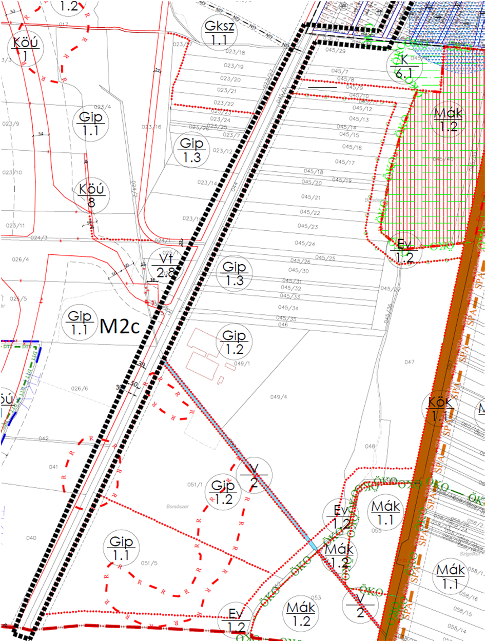Select parcel number 047
The width and height of the screenshot is (486, 642).
(x=409, y=362)
